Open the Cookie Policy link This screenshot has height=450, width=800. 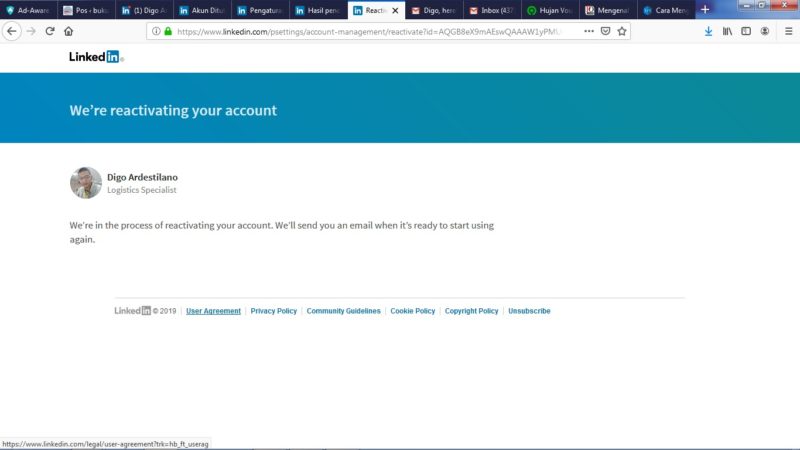(413, 311)
